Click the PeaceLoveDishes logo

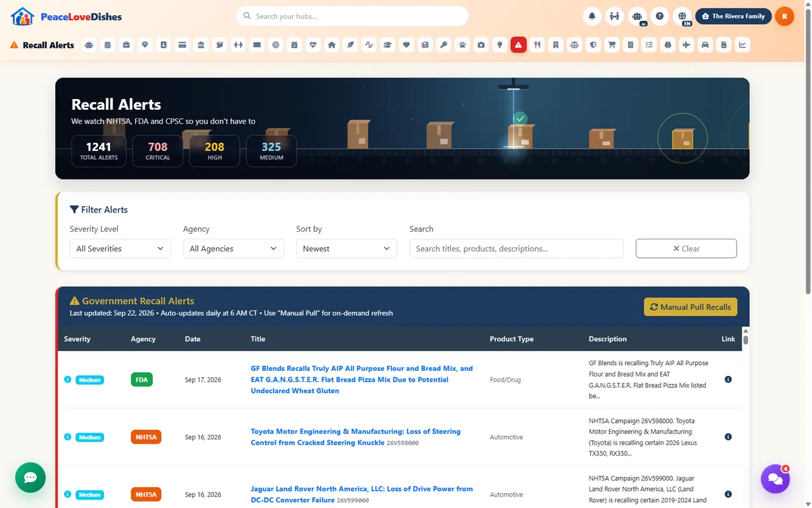[x=67, y=17]
